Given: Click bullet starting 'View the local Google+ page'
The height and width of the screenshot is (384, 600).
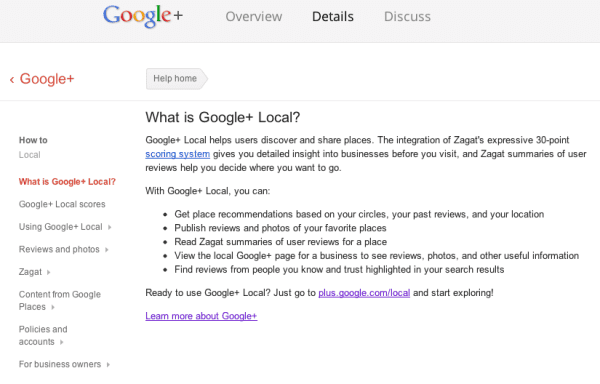Looking at the screenshot, I should click(377, 255).
